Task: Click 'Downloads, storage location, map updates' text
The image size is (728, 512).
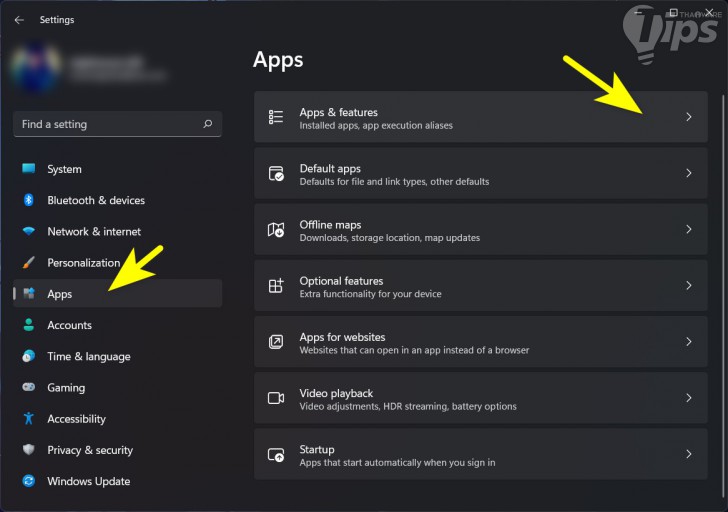Action: click(x=390, y=238)
